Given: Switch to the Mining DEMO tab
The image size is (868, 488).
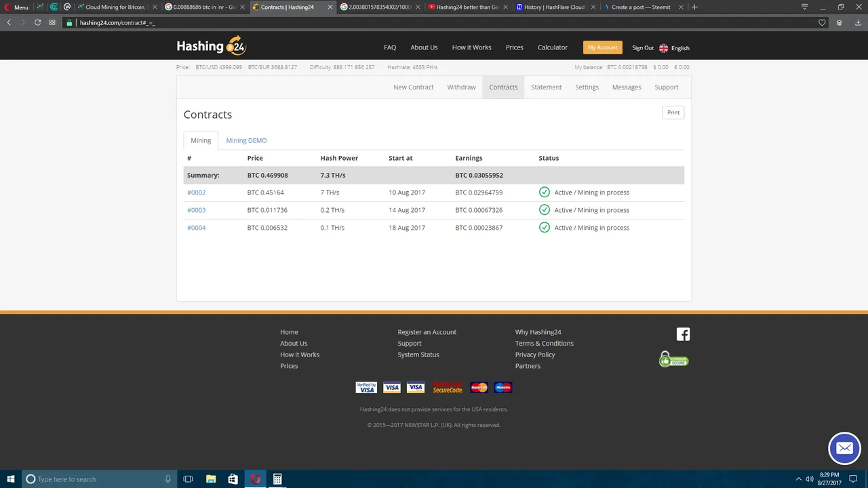Looking at the screenshot, I should coord(246,140).
